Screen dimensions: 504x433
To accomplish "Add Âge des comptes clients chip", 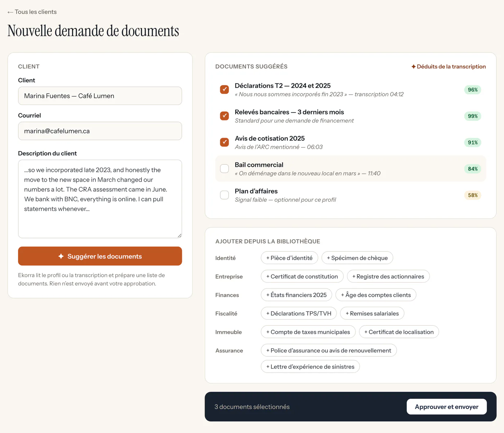I will (x=376, y=295).
